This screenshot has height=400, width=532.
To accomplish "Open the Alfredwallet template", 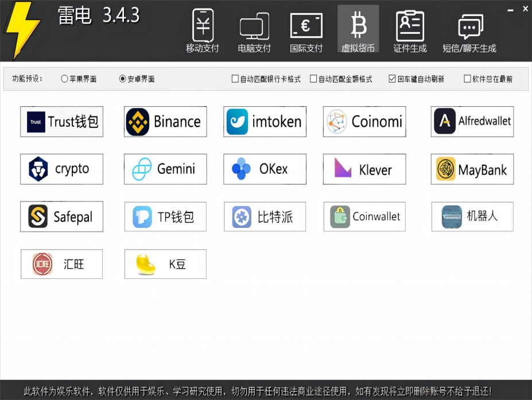I will pos(472,122).
